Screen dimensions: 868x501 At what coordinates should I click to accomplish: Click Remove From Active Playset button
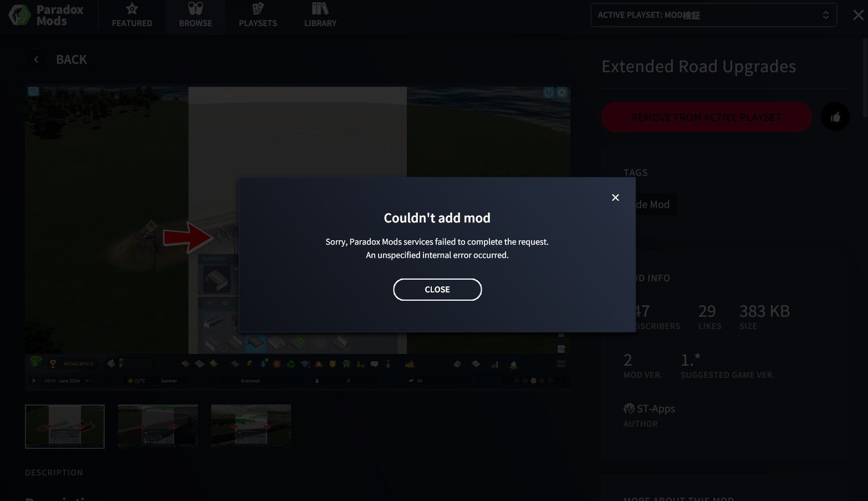pos(706,117)
